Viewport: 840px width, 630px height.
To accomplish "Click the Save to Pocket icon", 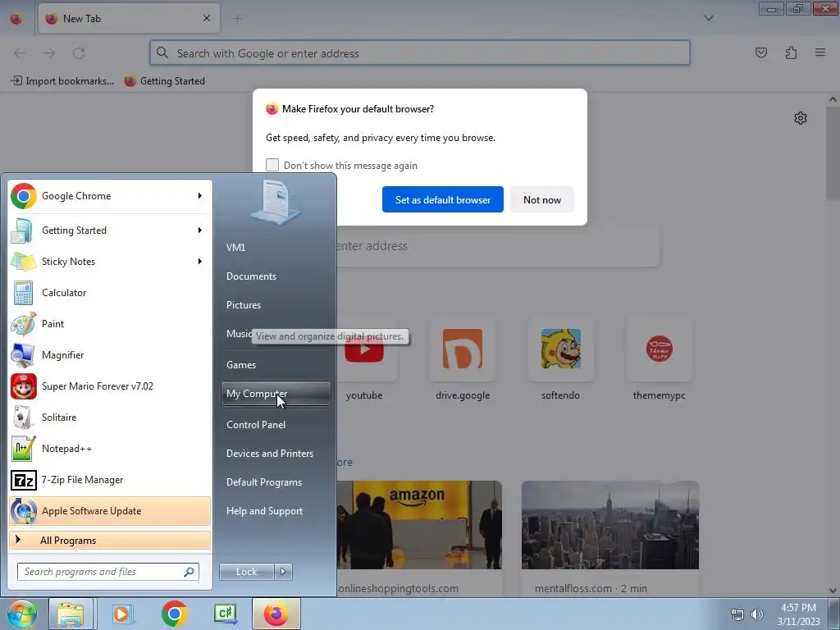I will [760, 52].
